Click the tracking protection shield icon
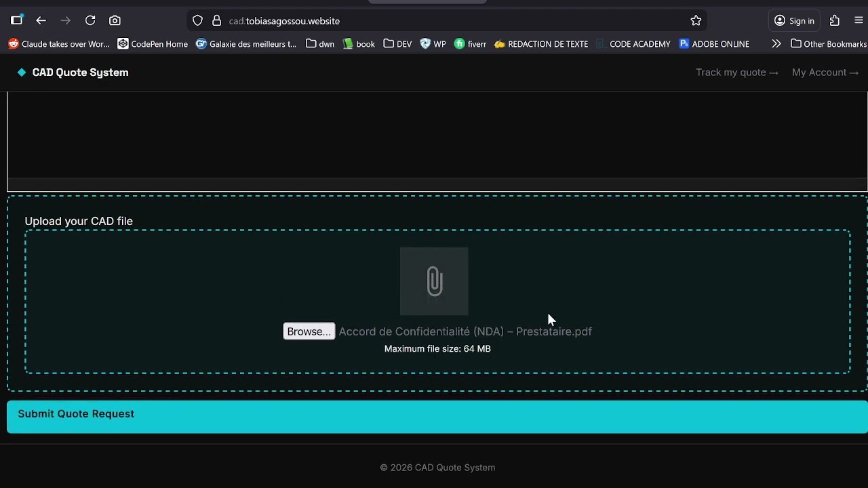 click(197, 21)
